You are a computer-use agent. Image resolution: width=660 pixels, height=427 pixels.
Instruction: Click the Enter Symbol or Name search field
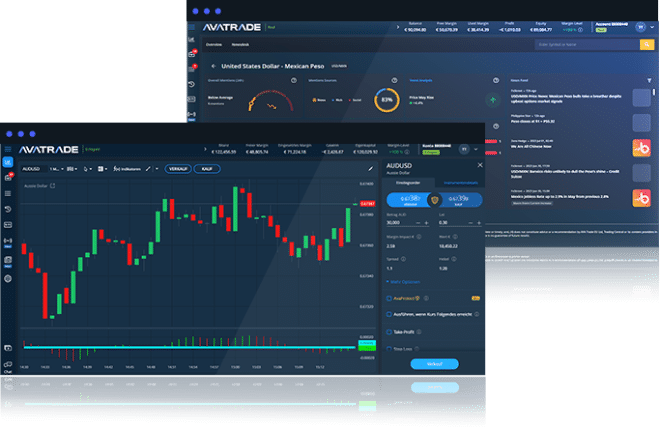(x=575, y=44)
